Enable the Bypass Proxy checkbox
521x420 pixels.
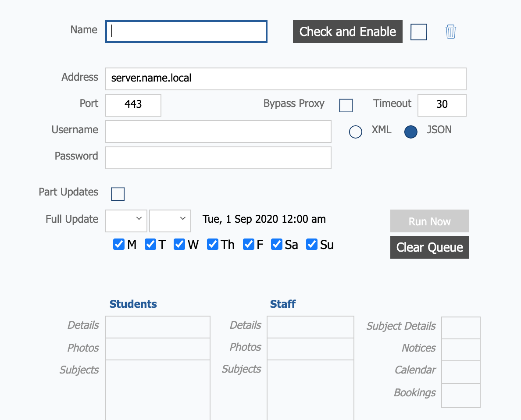(346, 106)
